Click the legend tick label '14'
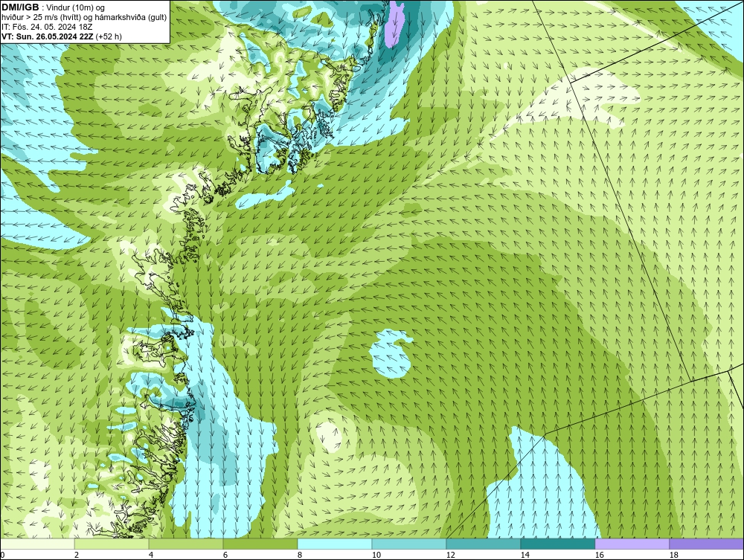This screenshot has width=744, height=560. [x=525, y=555]
